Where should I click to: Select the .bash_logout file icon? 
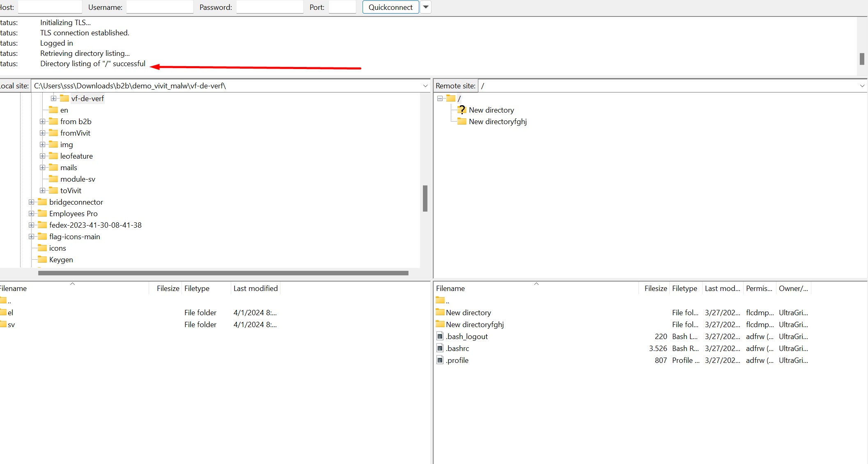(x=440, y=336)
